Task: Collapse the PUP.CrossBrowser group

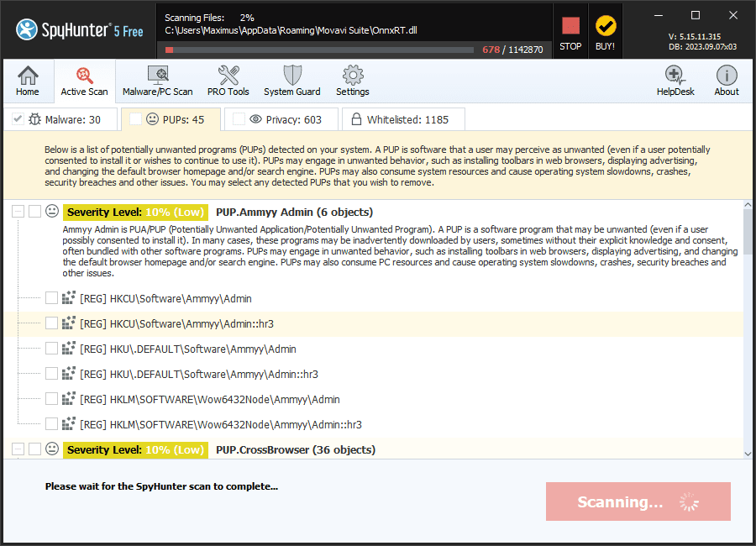Action: point(18,449)
